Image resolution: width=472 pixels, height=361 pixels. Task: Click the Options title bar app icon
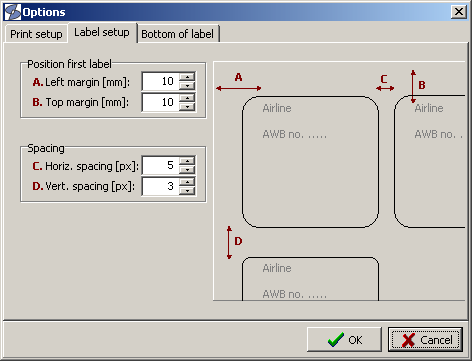click(x=13, y=12)
